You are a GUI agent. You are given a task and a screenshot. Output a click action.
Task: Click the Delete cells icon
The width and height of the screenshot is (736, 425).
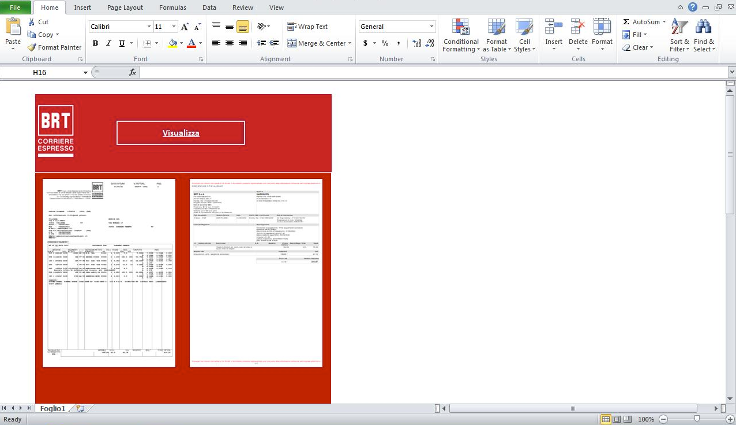(578, 27)
